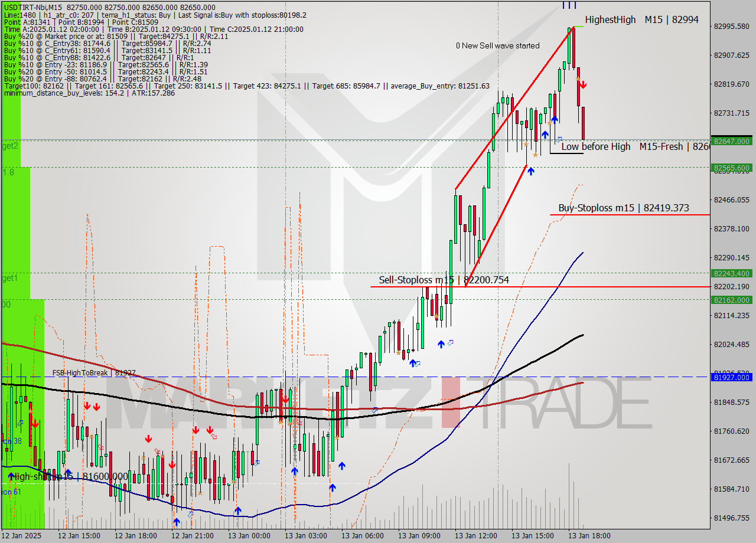Click the '12 Jan 15:00' time axis label
This screenshot has width=756, height=543.
coord(79,536)
